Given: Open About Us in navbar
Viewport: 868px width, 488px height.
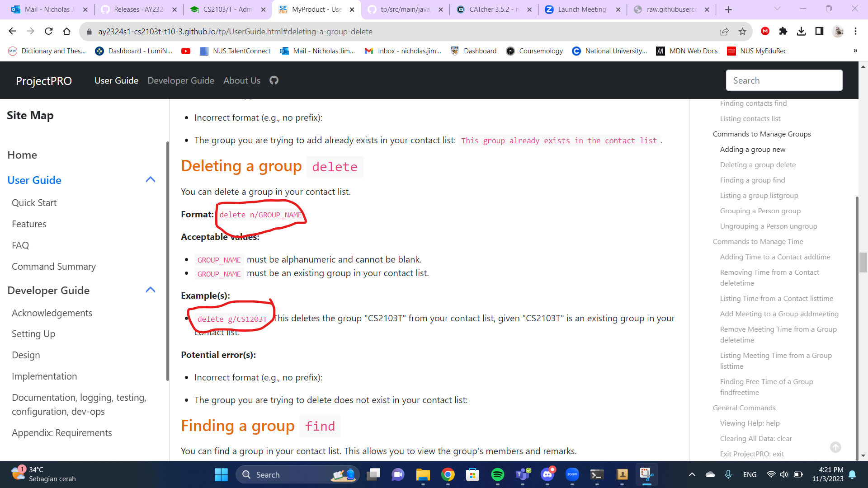Looking at the screenshot, I should [242, 80].
